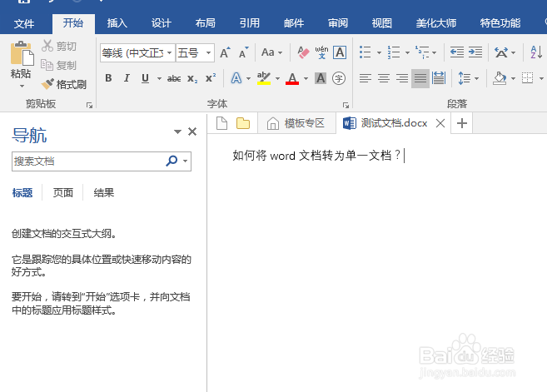Align text left
This screenshot has height=392, width=547.
pos(365,78)
